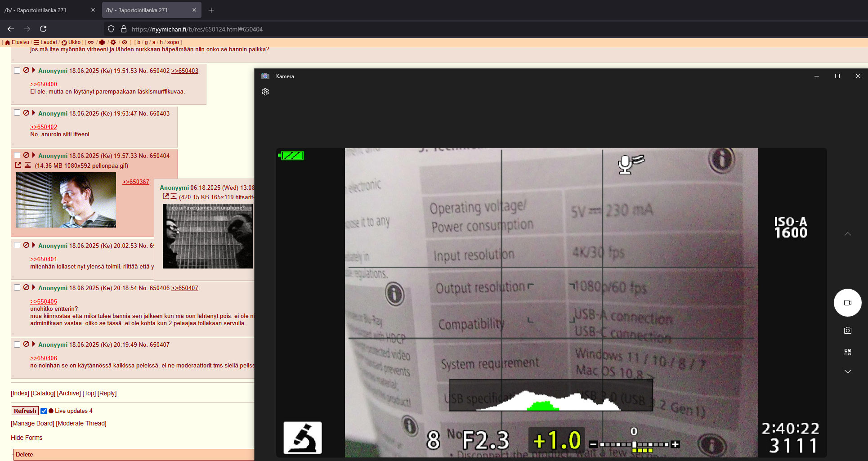Click hitsarit image thumbnail in preview

208,236
